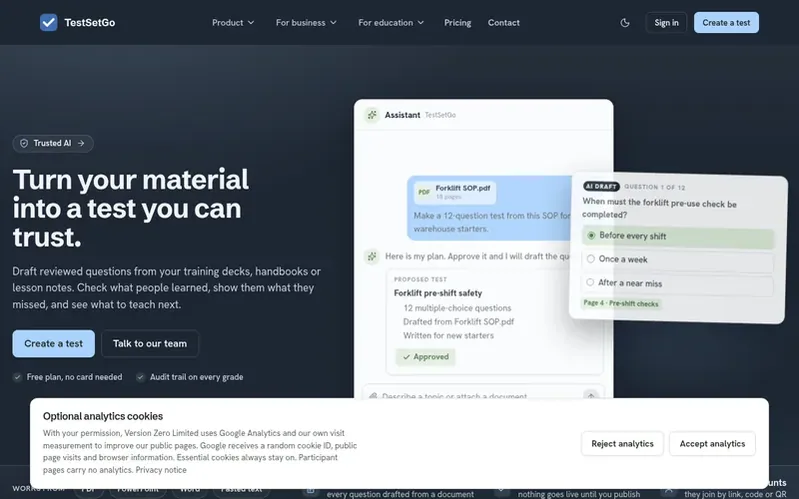
Task: Click the Sign in button
Action: click(666, 22)
